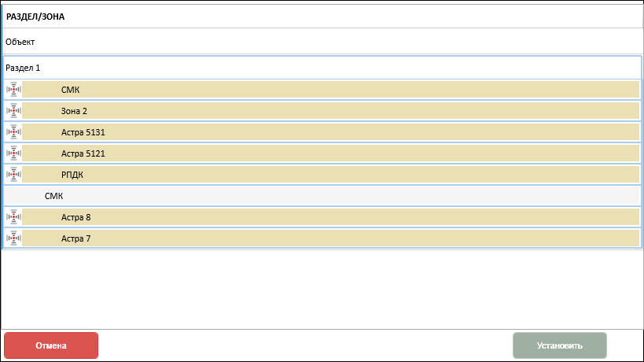Screen dimensions: 644x362
Task: Click the detector icon beside Астра 8
Action: pos(13,217)
